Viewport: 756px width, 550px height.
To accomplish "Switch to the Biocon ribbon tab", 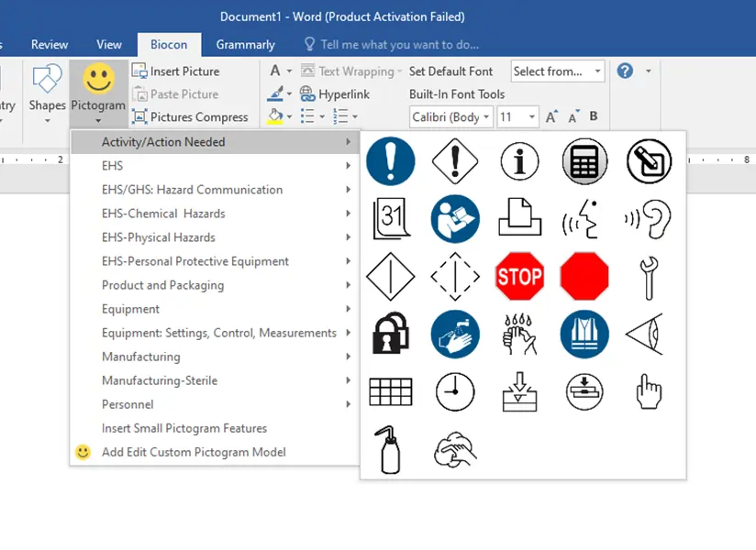I will coord(169,44).
